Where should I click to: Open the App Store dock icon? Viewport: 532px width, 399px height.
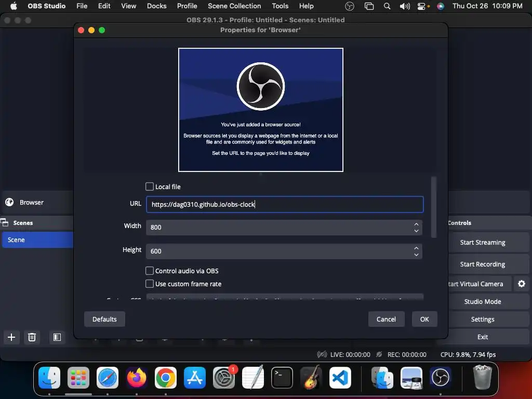point(195,378)
